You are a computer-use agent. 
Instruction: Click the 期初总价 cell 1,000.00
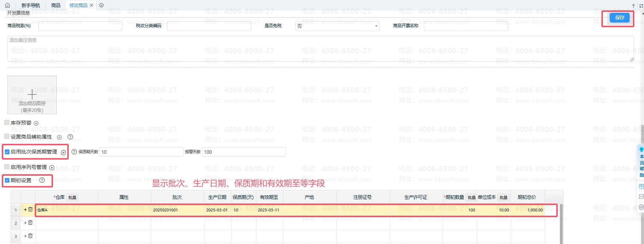528,210
